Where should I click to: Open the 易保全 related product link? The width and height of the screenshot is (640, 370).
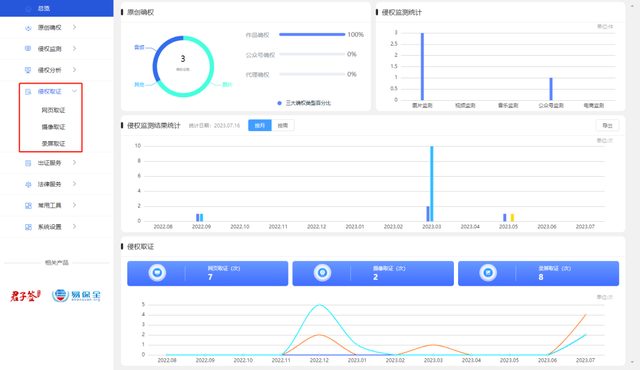click(76, 295)
